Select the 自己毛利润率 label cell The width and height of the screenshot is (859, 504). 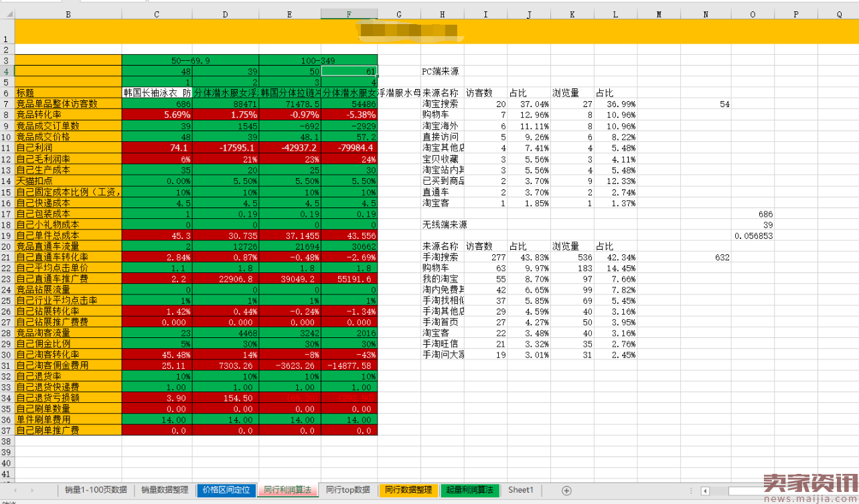point(68,158)
